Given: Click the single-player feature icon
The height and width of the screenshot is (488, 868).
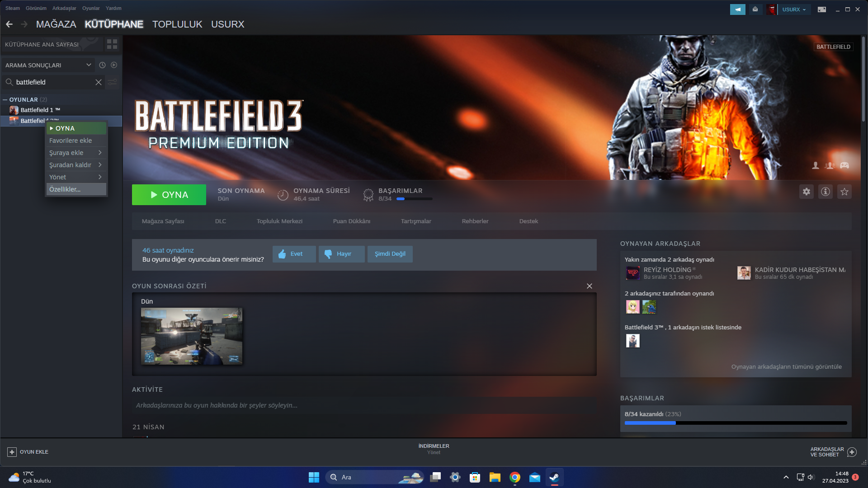Looking at the screenshot, I should (816, 165).
